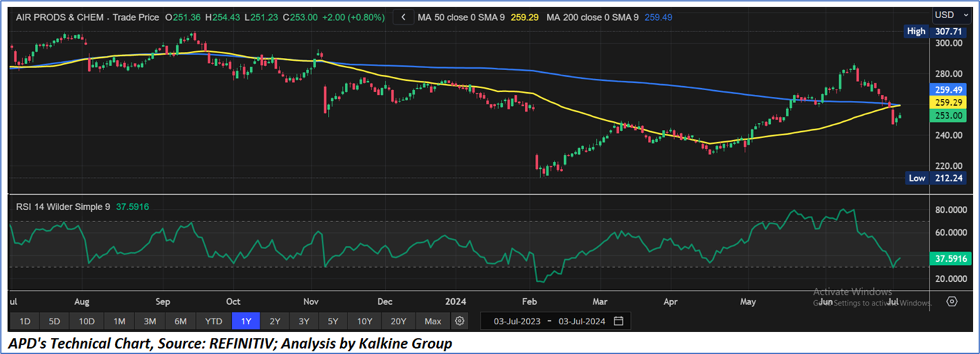980x354 pixels.
Task: Select the 1M time range
Action: [x=119, y=321]
